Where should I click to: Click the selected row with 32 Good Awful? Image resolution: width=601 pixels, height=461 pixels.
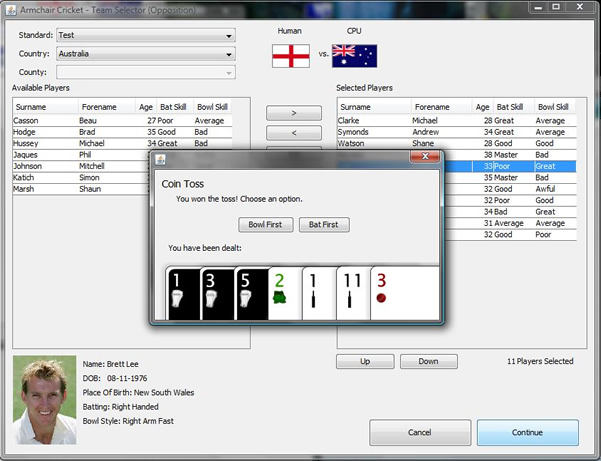(510, 189)
